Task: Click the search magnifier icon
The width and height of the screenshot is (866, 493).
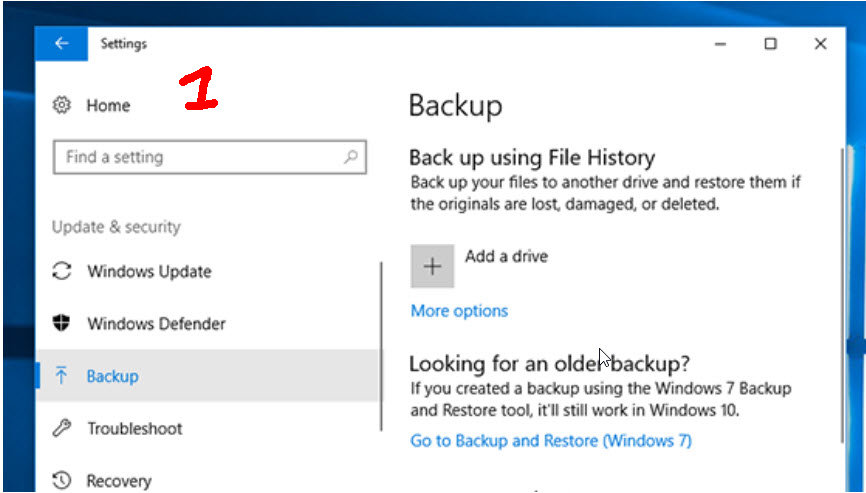Action: [351, 157]
